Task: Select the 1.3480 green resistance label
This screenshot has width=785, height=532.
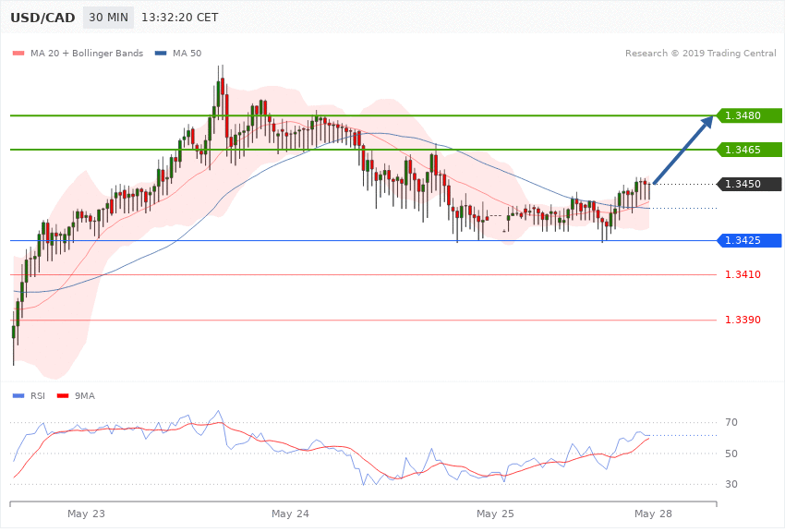Action: click(x=749, y=115)
